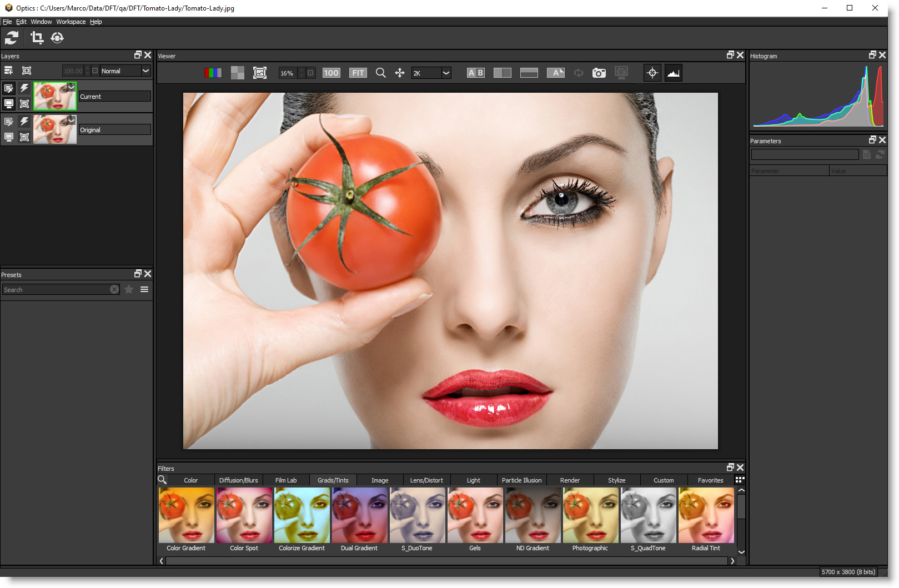Click the crosshair target icon in Viewer toolbar
This screenshot has width=899, height=588.
[652, 73]
